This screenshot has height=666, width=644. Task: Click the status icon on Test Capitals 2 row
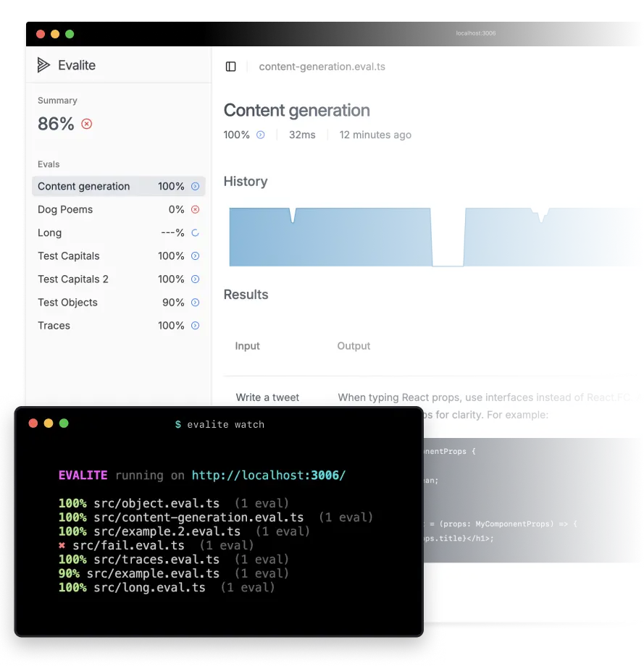195,279
